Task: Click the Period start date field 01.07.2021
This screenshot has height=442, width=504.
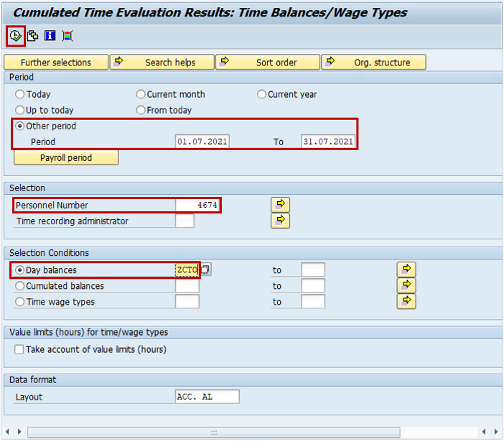Action: point(202,142)
